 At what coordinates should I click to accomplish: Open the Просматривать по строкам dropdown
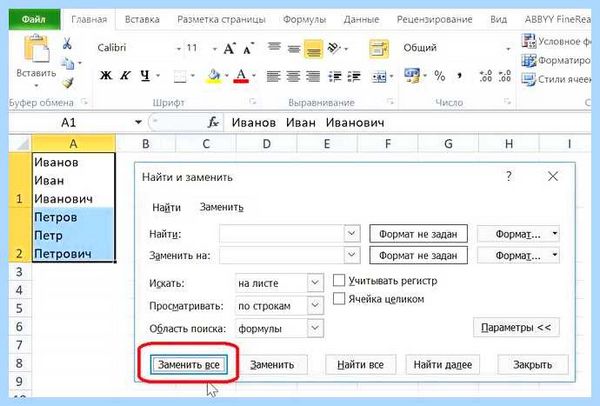[x=315, y=305]
